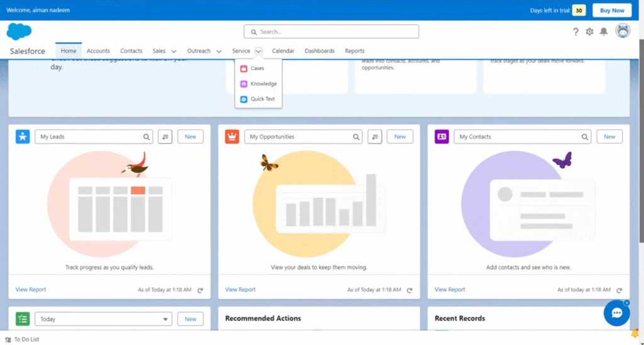Open the Setup gear icon

click(589, 31)
